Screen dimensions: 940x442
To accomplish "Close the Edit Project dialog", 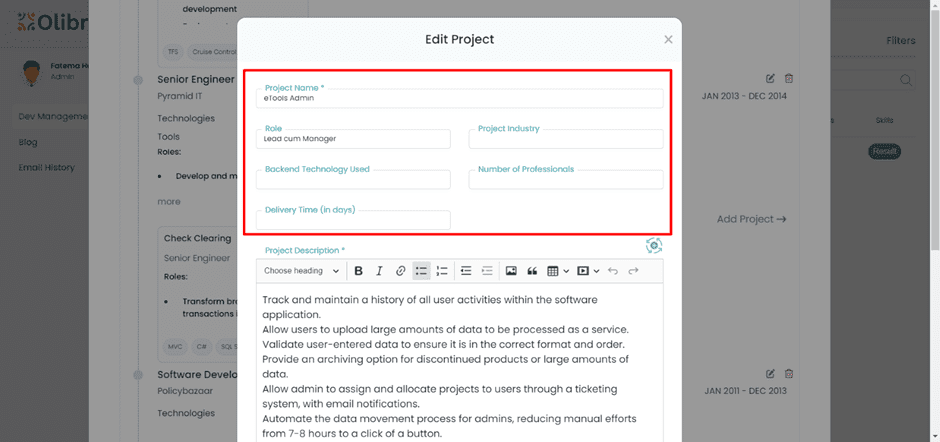I will tap(668, 40).
